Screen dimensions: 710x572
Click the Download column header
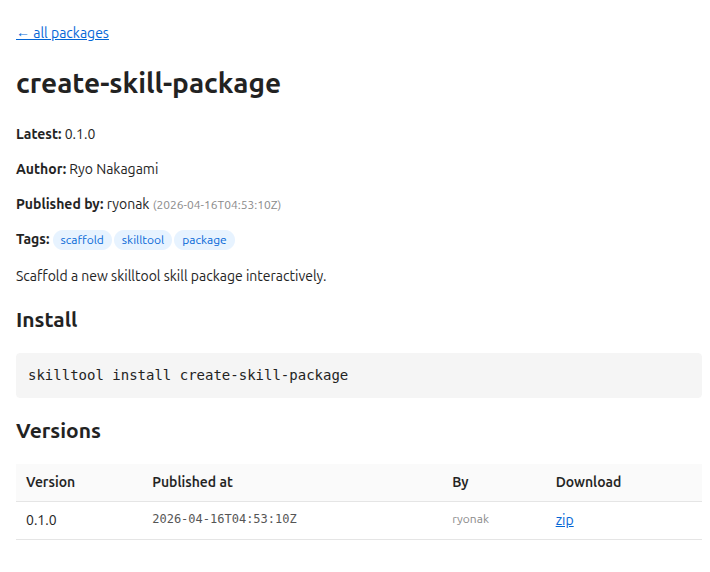pyautogui.click(x=588, y=482)
